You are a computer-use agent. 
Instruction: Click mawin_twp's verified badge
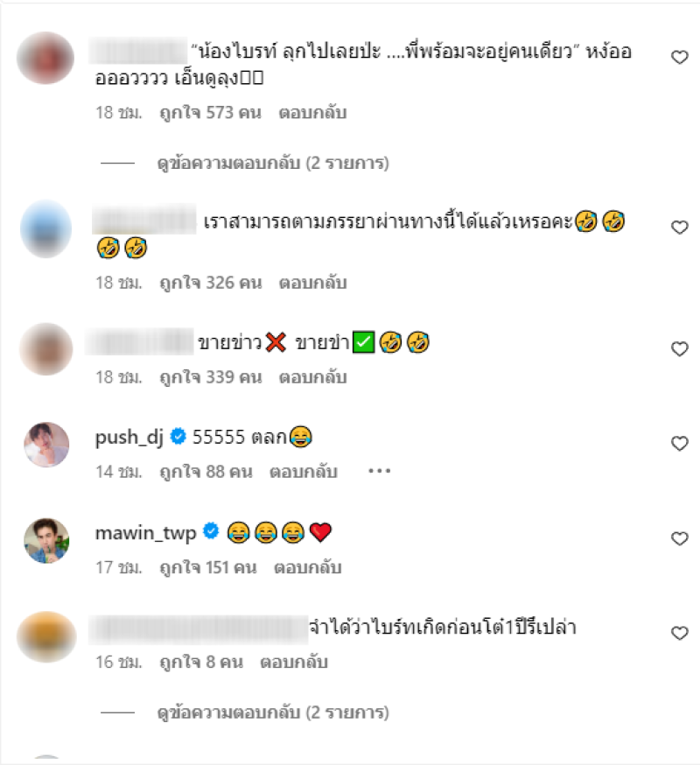click(x=211, y=530)
